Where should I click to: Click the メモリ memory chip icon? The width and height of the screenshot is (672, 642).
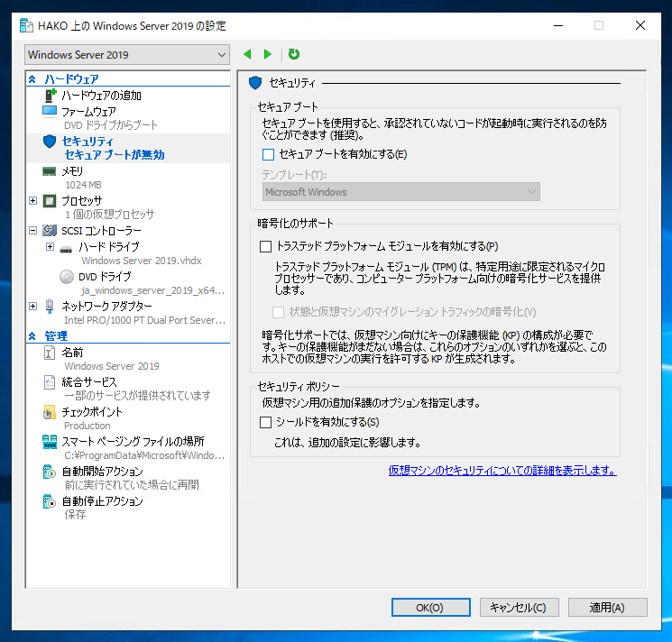(50, 171)
